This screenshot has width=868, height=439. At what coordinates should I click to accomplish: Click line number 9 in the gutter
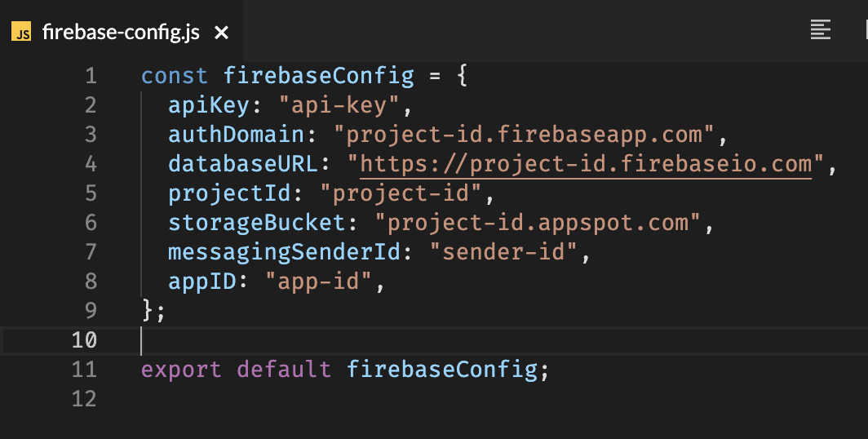tap(90, 310)
